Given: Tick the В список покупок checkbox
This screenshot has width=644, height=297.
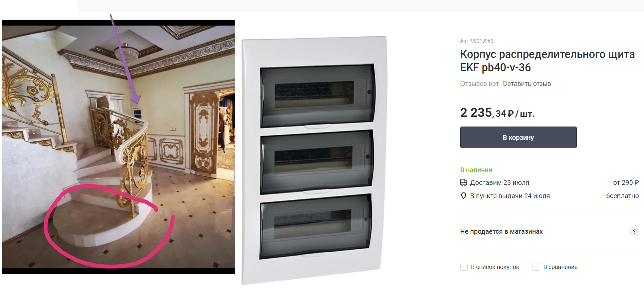Looking at the screenshot, I should pos(464,267).
